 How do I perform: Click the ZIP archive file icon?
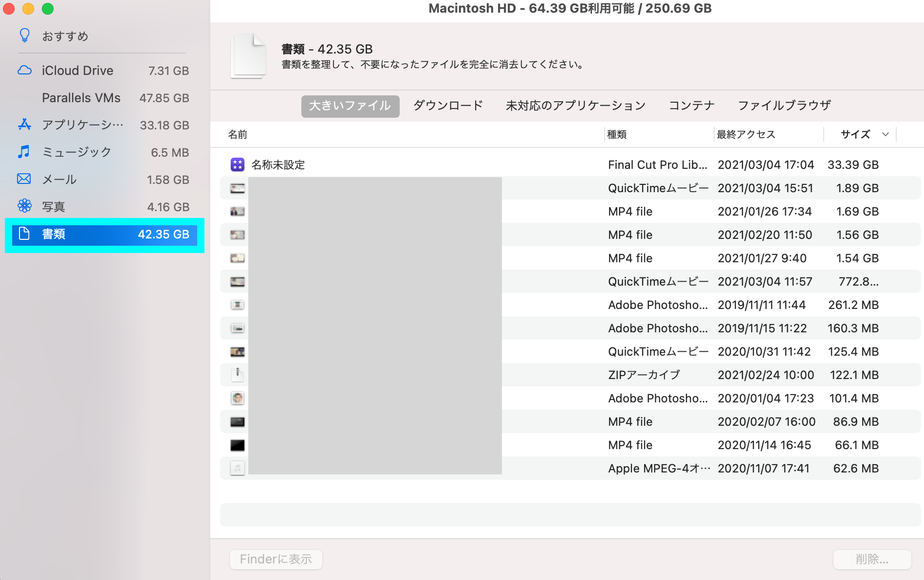point(237,375)
